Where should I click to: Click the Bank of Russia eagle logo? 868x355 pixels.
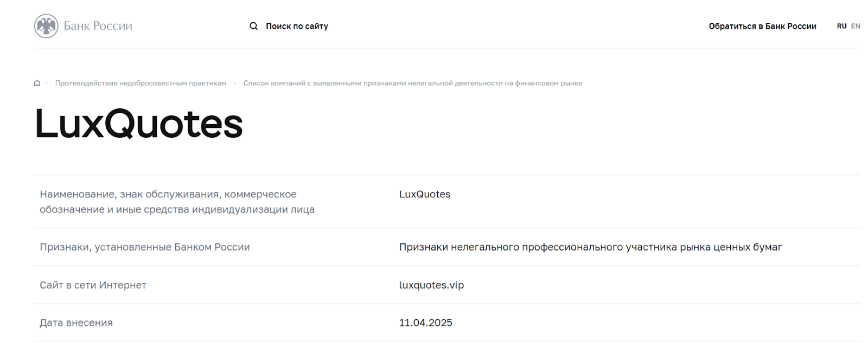[x=46, y=26]
